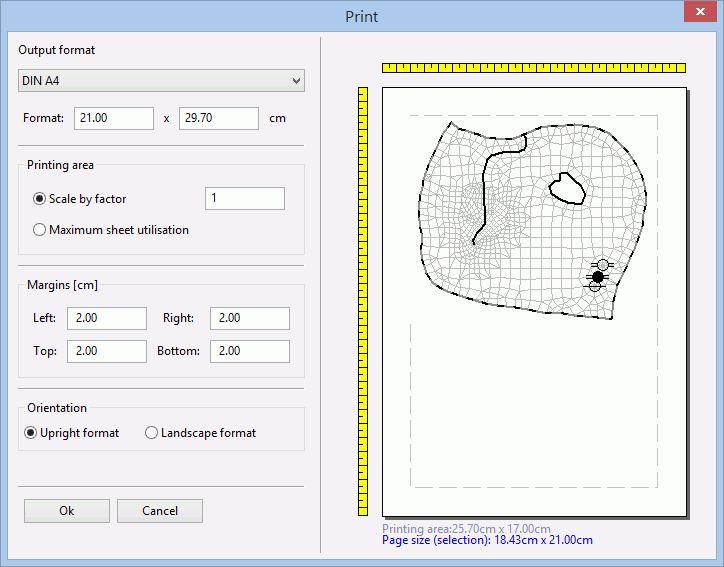Viewport: 724px width, 567px height.
Task: Click the horizontal yellow ruler above preview
Action: pyautogui.click(x=534, y=68)
